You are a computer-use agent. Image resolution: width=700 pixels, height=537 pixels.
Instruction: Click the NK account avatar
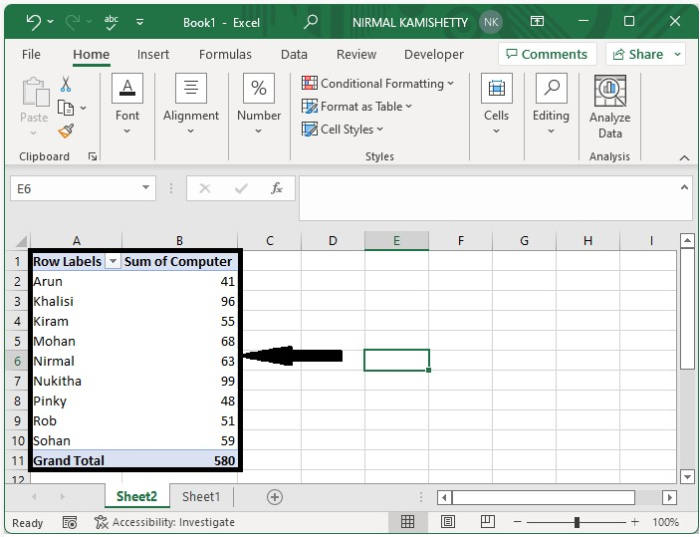pos(491,22)
